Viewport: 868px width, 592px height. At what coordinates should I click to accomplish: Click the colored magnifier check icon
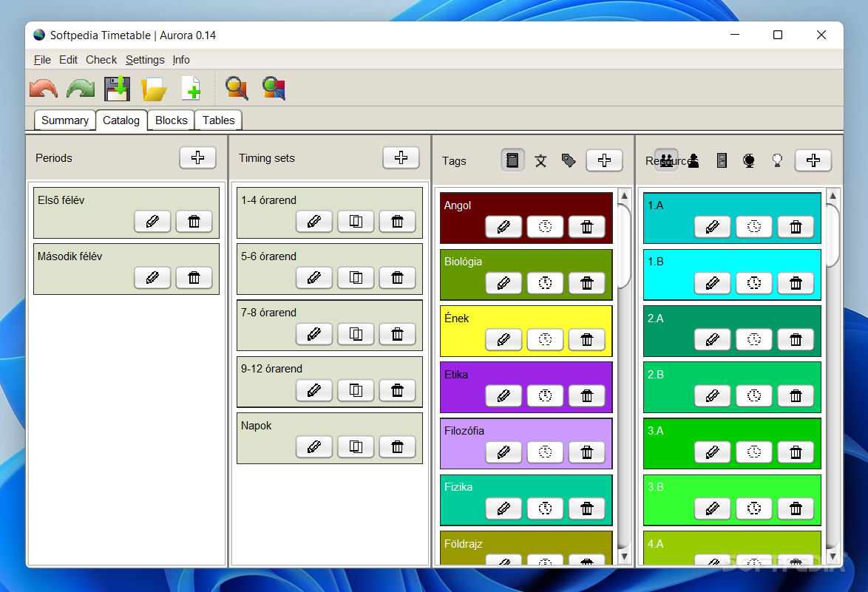point(274,89)
